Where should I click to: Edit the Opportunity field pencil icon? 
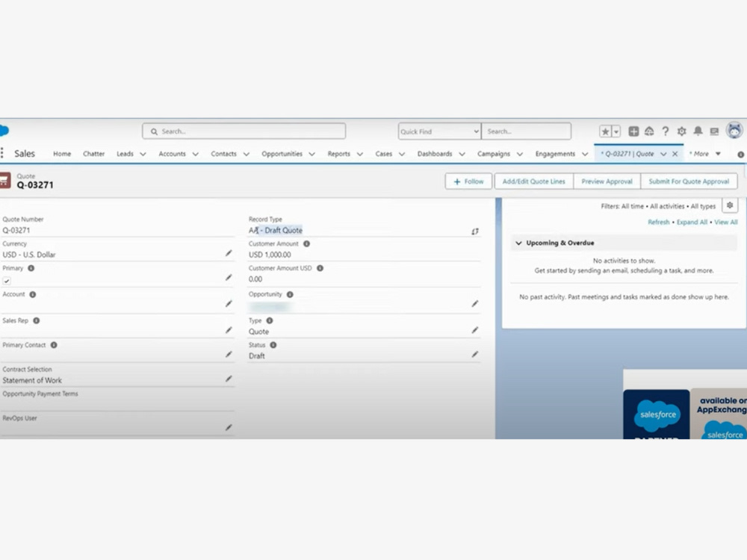coord(475,303)
